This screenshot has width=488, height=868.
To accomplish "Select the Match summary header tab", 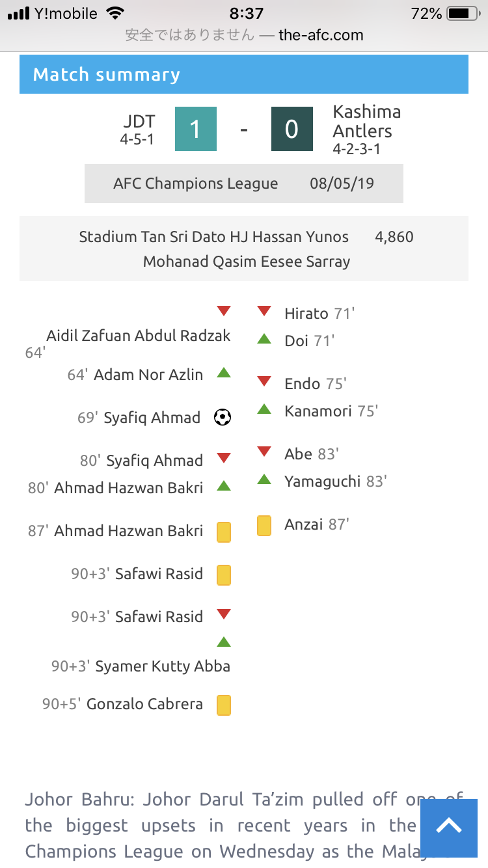I will point(244,74).
